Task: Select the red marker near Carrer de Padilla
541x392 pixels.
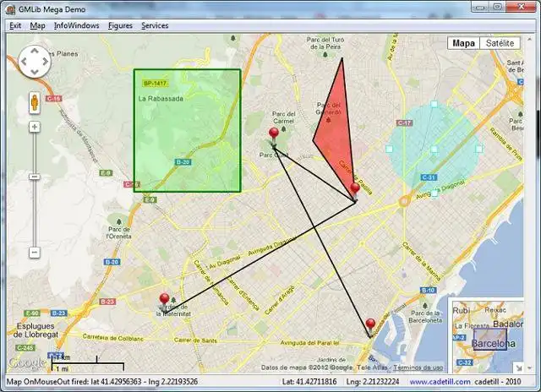Action: click(355, 189)
